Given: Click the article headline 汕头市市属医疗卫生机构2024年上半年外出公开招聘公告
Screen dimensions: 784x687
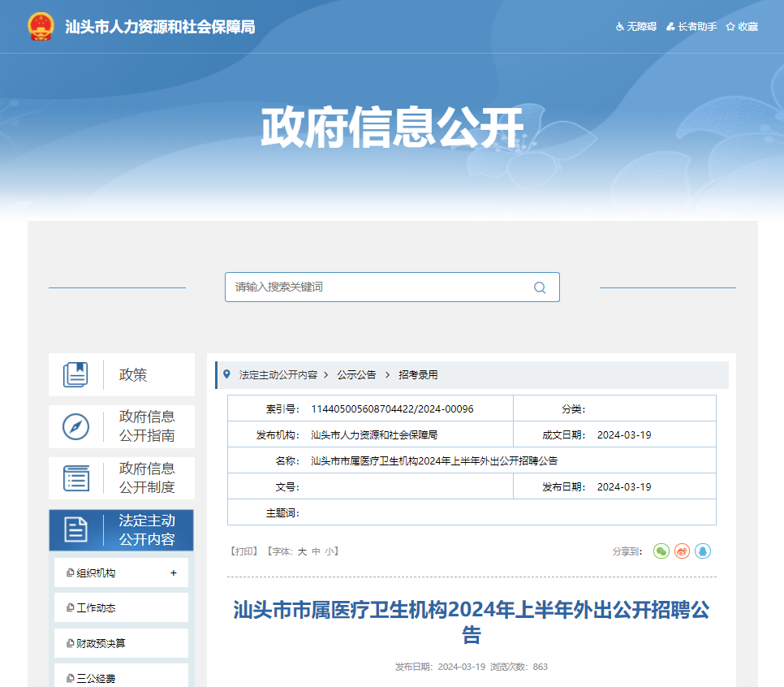Looking at the screenshot, I should point(472,622).
